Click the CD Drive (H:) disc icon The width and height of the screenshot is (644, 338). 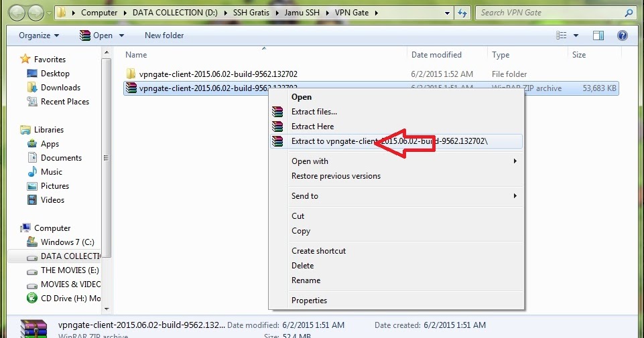(32, 299)
